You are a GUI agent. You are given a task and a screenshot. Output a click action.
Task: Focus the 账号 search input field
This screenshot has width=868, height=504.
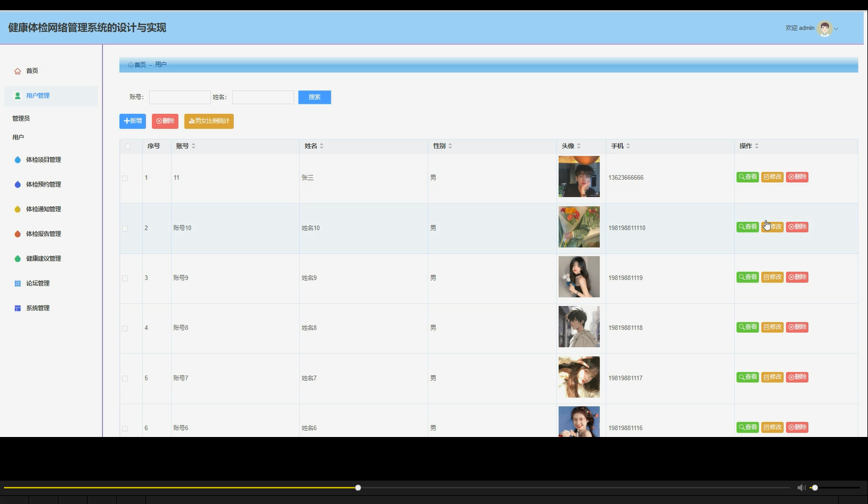pos(180,97)
